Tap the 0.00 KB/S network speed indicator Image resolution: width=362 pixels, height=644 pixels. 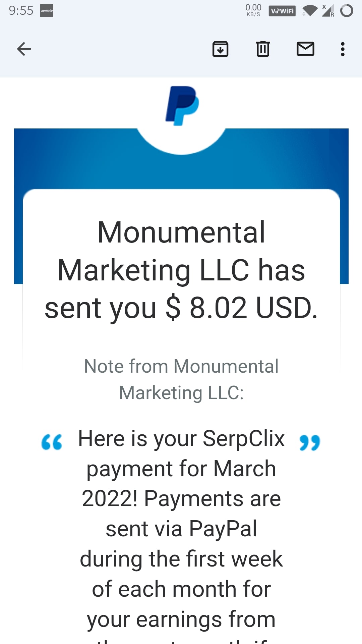[x=253, y=10]
